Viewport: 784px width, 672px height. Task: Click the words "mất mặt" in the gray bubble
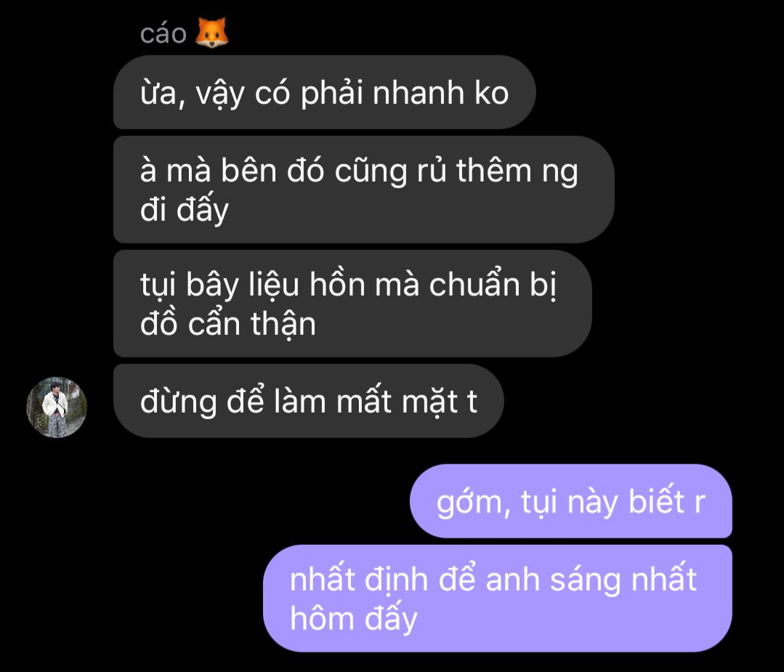pyautogui.click(x=397, y=402)
